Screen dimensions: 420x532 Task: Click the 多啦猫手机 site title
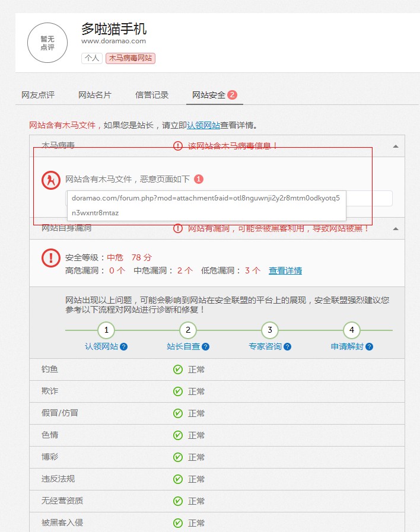pyautogui.click(x=114, y=29)
